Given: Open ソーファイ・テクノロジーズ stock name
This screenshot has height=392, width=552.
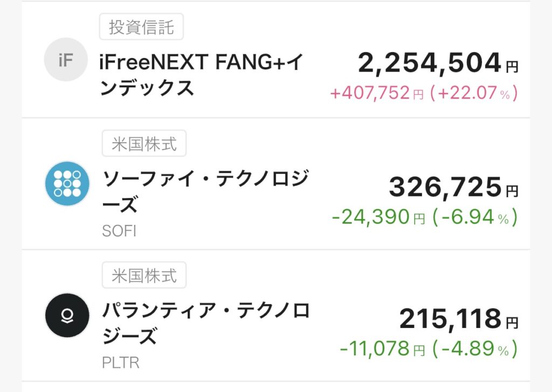Looking at the screenshot, I should tap(205, 191).
